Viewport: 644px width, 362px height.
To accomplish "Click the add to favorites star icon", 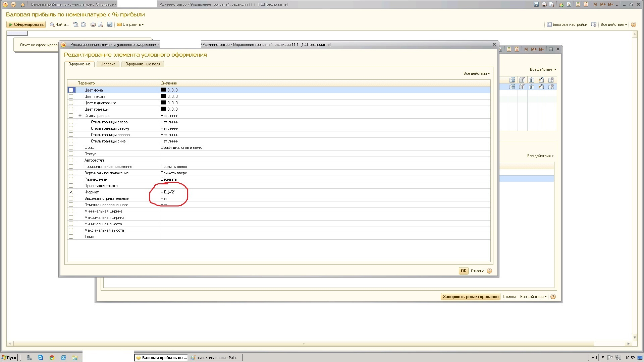I will coord(561,4).
